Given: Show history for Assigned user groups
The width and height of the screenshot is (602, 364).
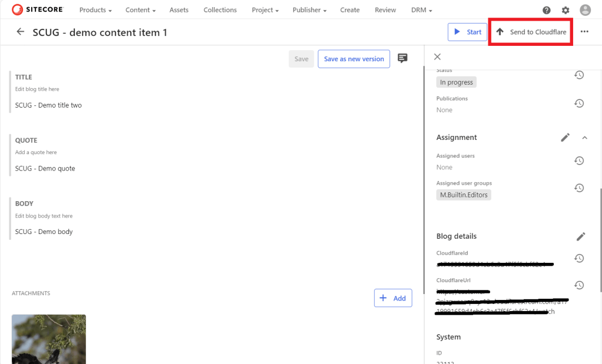Looking at the screenshot, I should tap(579, 188).
